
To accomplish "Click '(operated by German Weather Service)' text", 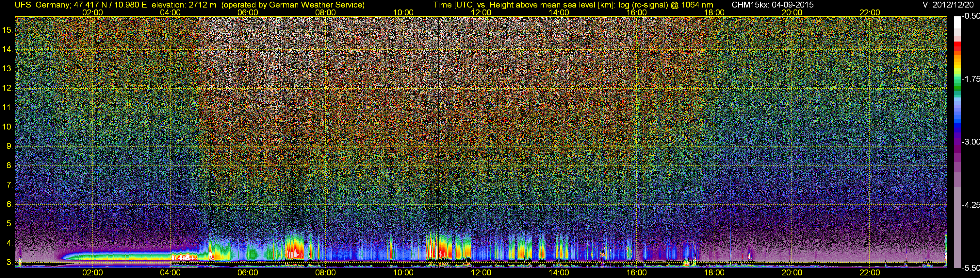I will pyautogui.click(x=293, y=5).
